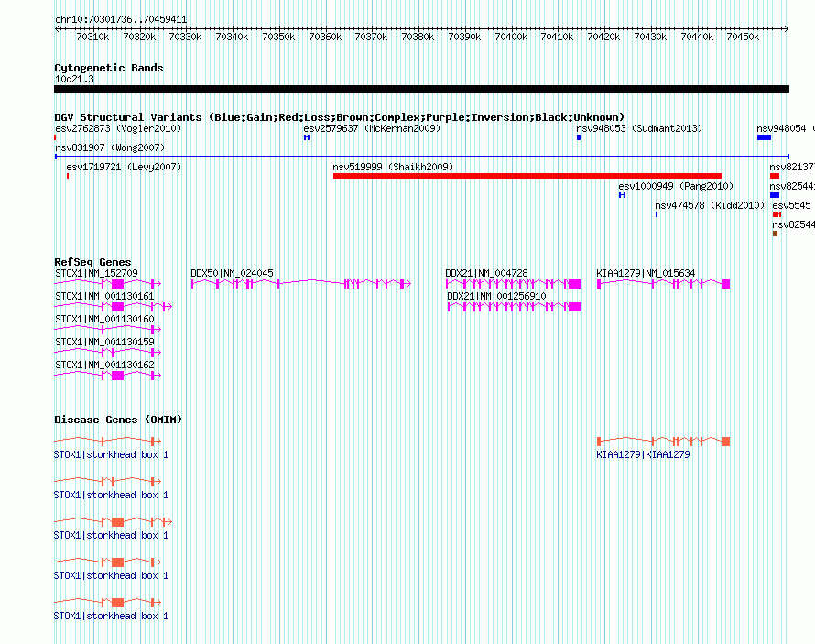Image resolution: width=815 pixels, height=644 pixels.
Task: Click the DDX50 magenta gene model
Action: click(301, 283)
